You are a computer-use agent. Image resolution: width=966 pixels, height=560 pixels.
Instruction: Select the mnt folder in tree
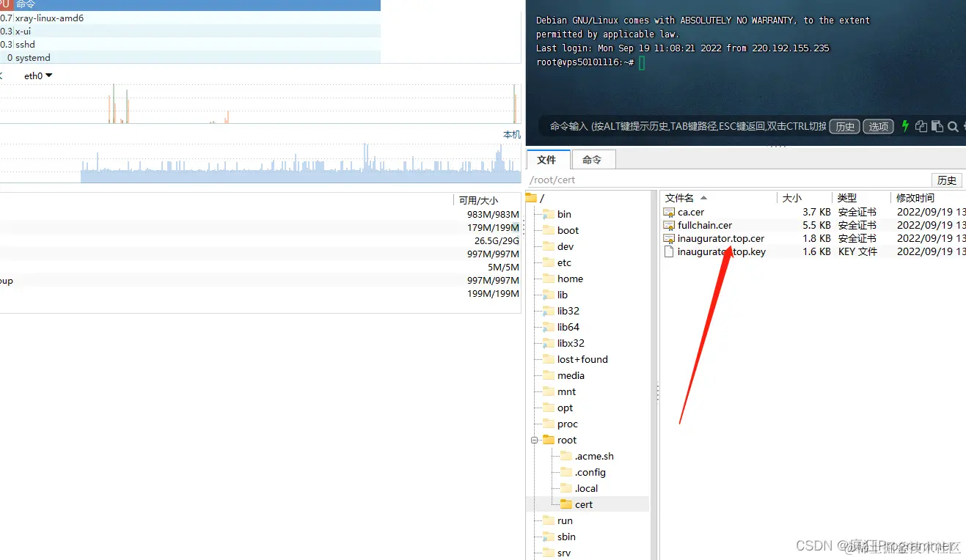point(566,391)
